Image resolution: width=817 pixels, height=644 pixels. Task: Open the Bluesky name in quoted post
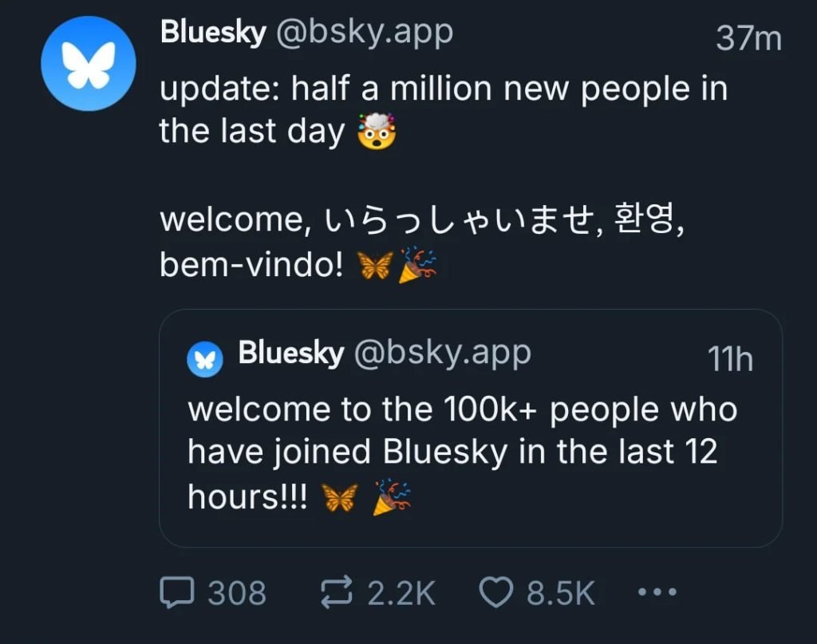pyautogui.click(x=290, y=354)
